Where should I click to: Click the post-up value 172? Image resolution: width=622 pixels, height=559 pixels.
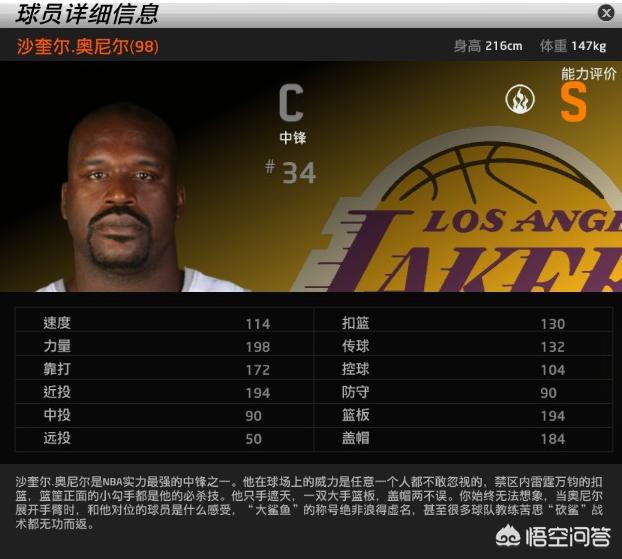click(x=258, y=370)
